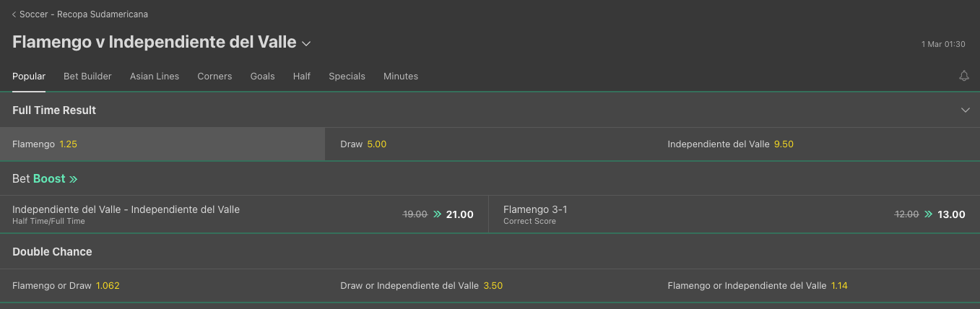Screen dimensions: 980x309
Task: Select the Corners tab
Action: coord(214,76)
